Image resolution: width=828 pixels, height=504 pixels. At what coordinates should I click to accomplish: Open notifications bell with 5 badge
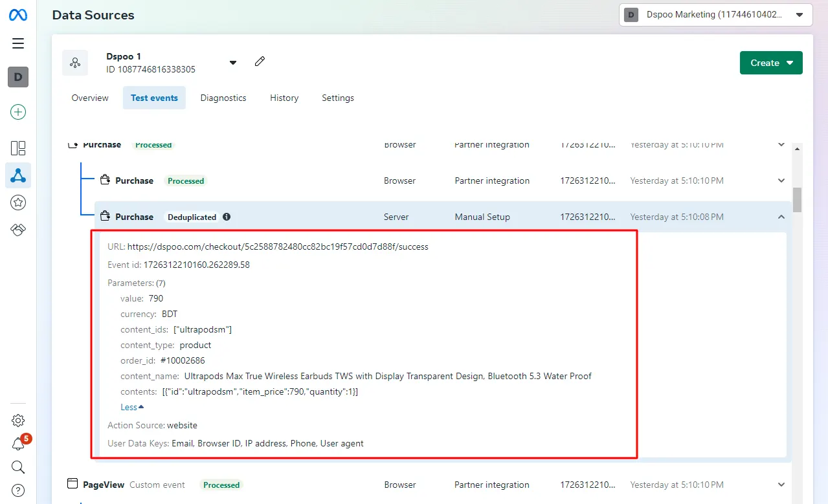[x=19, y=443]
